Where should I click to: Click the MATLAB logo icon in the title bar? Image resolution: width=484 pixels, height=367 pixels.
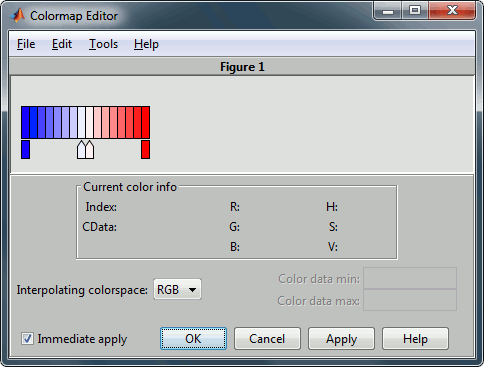tap(17, 15)
